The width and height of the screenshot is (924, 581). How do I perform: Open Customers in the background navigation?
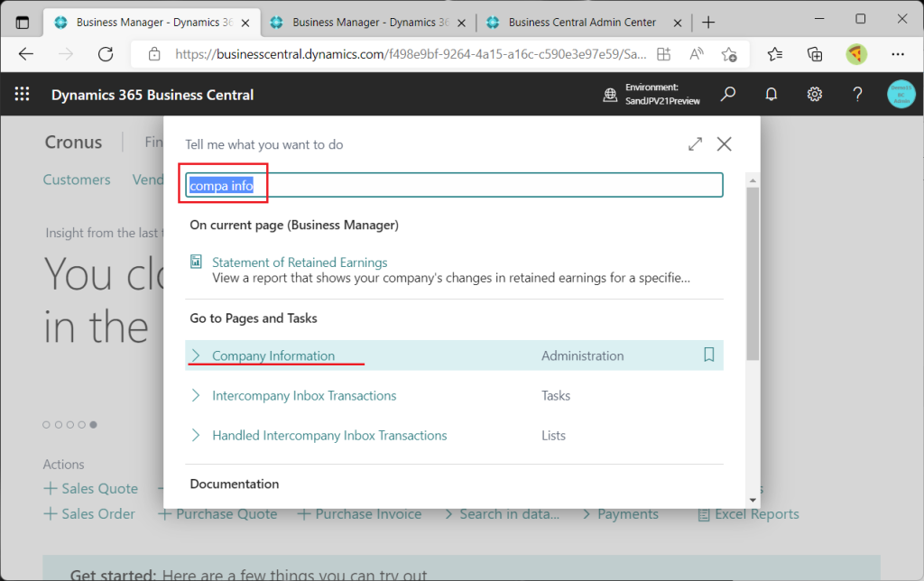pyautogui.click(x=77, y=180)
